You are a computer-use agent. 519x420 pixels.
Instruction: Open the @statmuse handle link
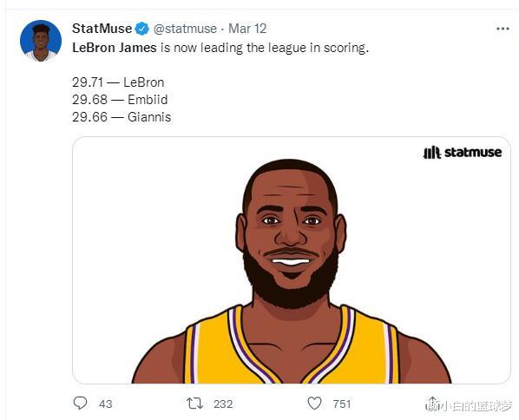(185, 29)
